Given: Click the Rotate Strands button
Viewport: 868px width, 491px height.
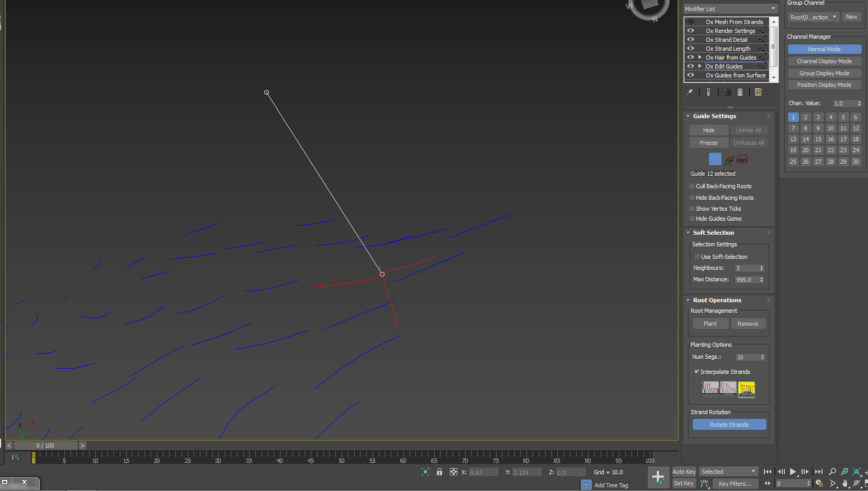Looking at the screenshot, I should tap(729, 425).
